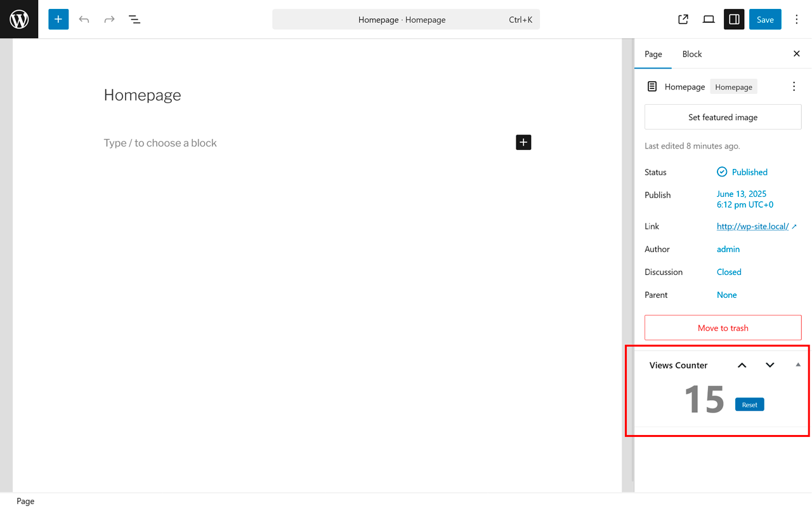Click the redo arrow icon
Image resolution: width=812 pixels, height=508 pixels.
pyautogui.click(x=109, y=19)
